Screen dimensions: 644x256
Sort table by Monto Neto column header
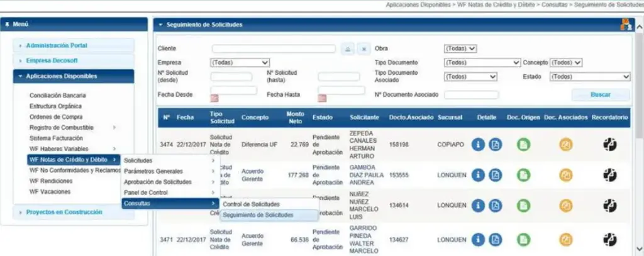(296, 118)
